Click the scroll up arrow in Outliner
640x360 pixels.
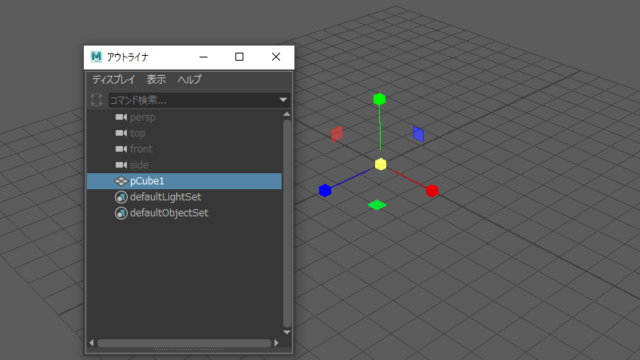coord(287,114)
